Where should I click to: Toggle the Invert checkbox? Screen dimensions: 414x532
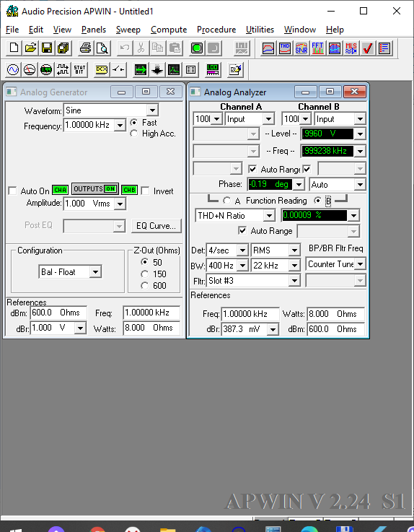(146, 191)
